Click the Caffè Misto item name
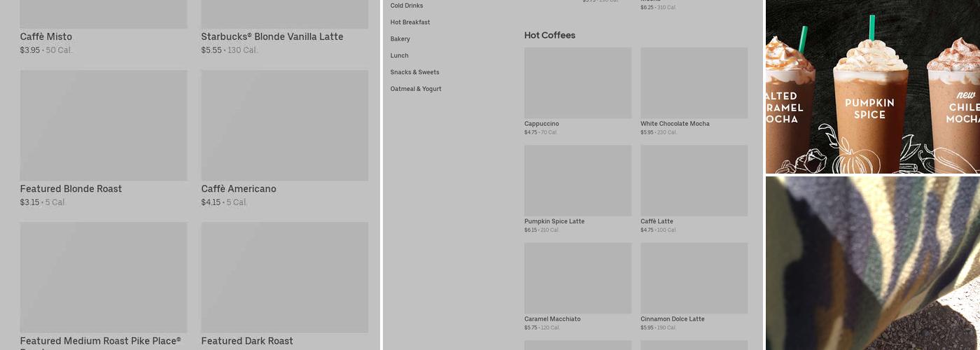Image resolution: width=980 pixels, height=350 pixels. [x=46, y=36]
